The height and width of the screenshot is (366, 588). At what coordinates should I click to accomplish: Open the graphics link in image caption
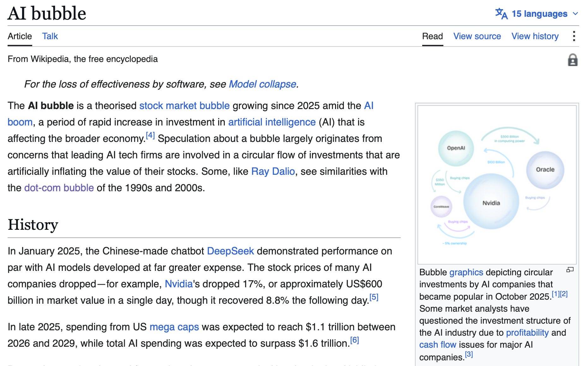[x=466, y=272]
